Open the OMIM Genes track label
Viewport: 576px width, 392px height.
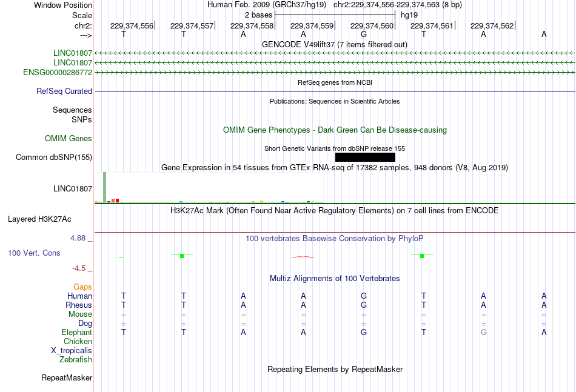pos(69,138)
